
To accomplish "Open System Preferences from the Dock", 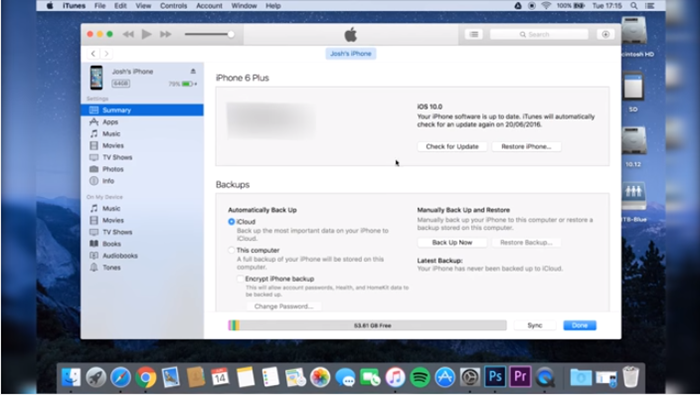I will (470, 378).
